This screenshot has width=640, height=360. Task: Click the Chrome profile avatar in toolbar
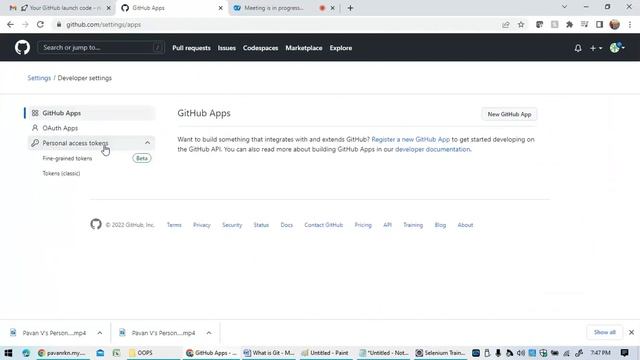(x=615, y=24)
